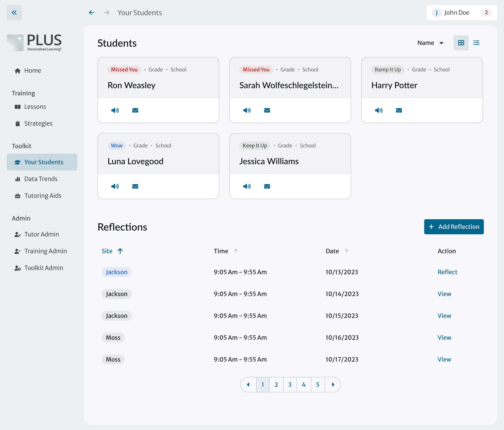Viewport: 504px width, 430px height.
Task: Play audio for Sarah Wolfeschlegelstein
Action: [x=247, y=110]
